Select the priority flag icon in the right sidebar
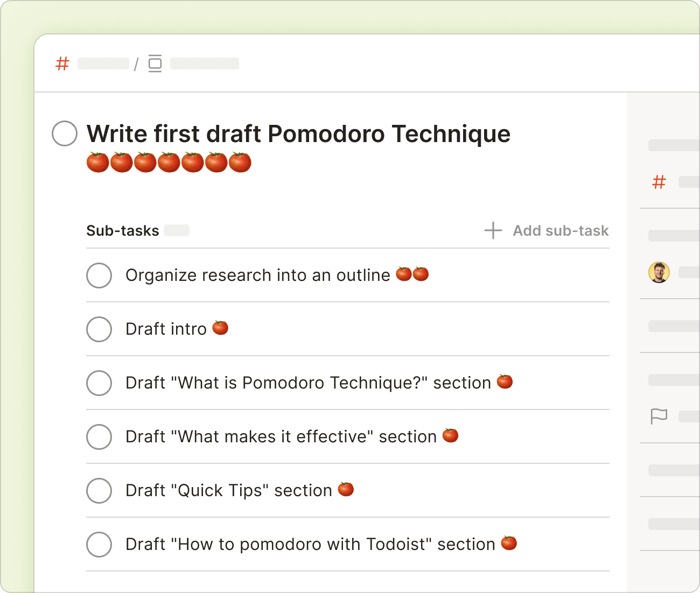This screenshot has width=700, height=593. (x=659, y=416)
